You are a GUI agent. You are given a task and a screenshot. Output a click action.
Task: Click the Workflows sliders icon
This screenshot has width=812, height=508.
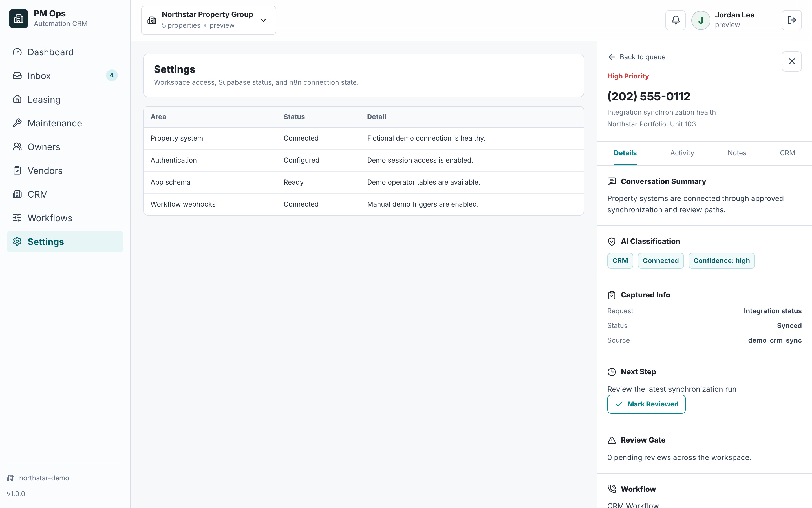pos(17,218)
